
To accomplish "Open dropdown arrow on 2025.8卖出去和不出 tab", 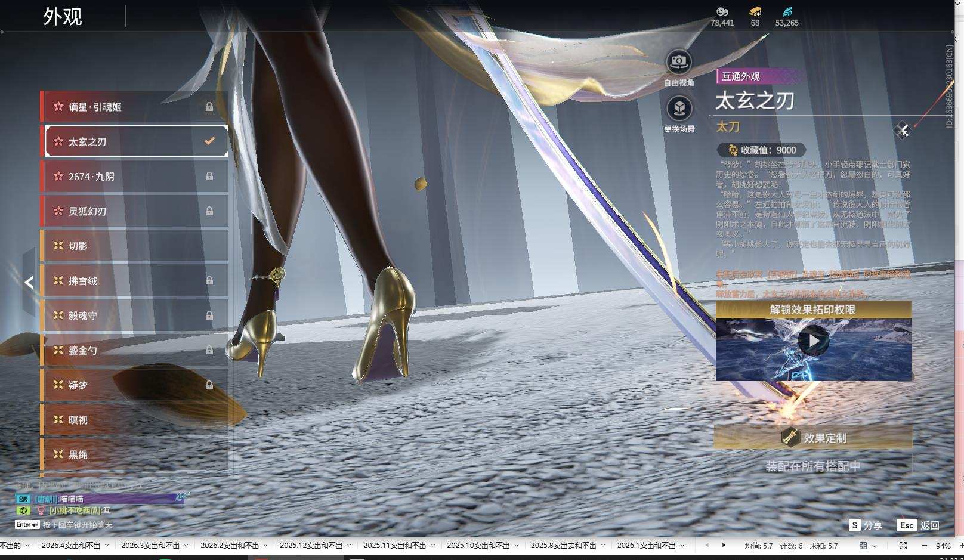I will 602,546.
